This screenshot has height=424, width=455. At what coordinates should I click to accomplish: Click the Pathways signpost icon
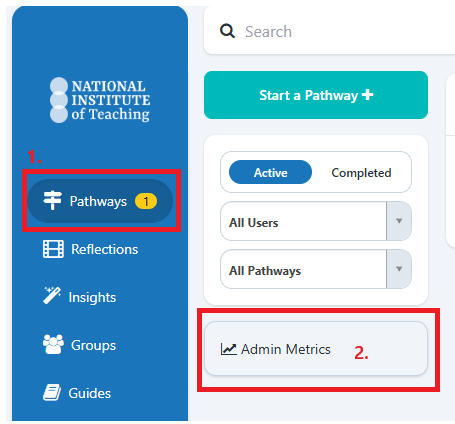52,200
